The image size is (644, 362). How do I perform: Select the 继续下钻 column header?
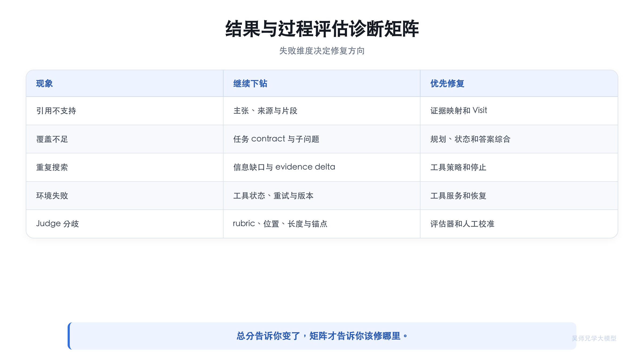click(322, 83)
